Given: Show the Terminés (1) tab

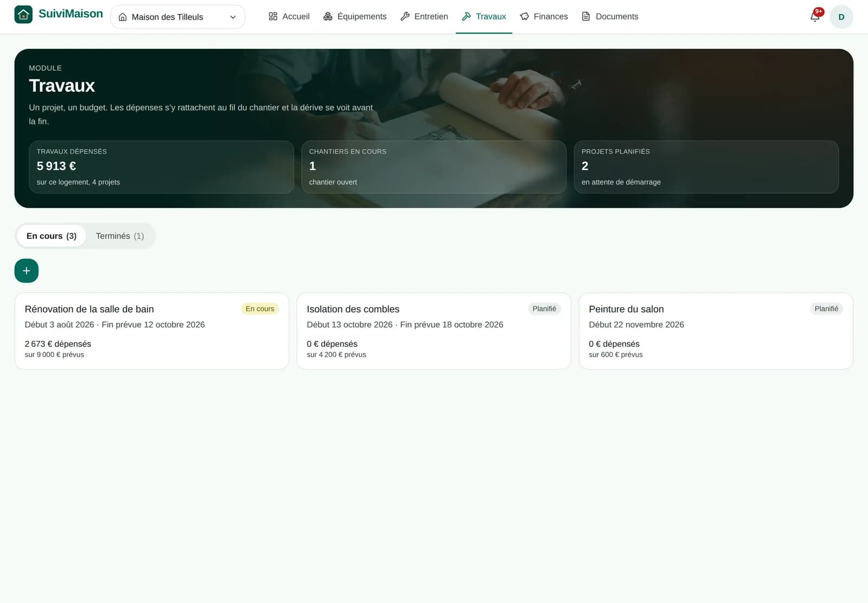Looking at the screenshot, I should (120, 236).
